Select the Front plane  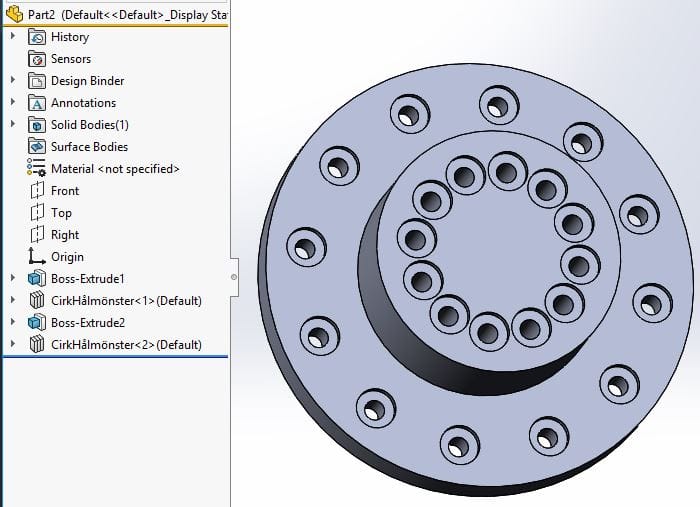[65, 191]
